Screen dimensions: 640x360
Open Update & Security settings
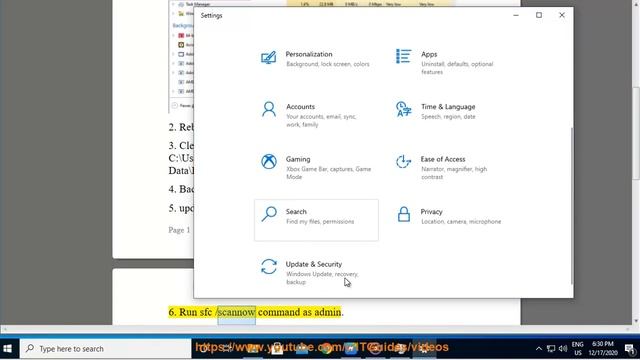[x=316, y=272]
